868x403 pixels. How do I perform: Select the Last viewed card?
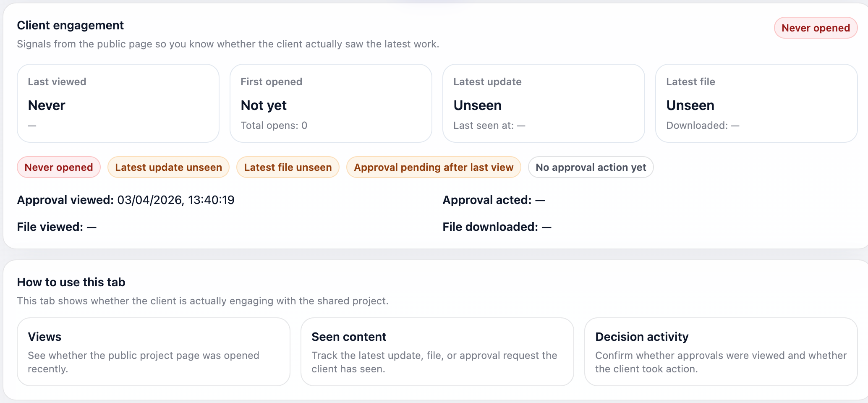pos(118,103)
